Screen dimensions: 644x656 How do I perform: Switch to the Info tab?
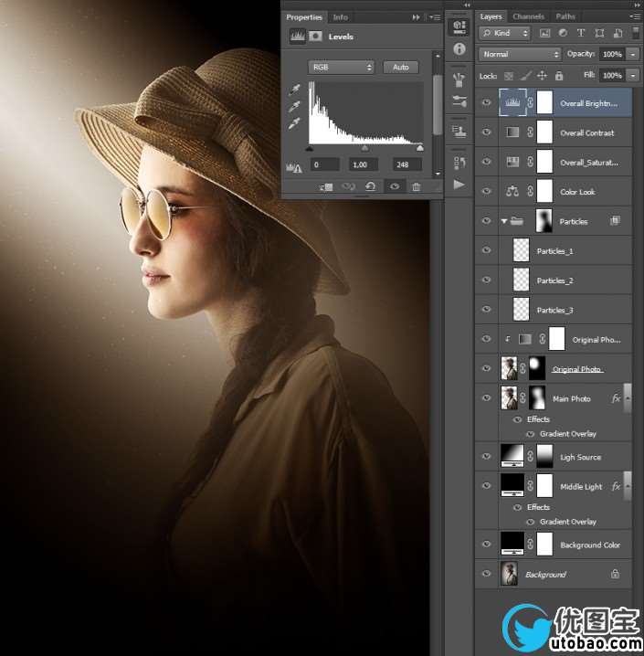pyautogui.click(x=340, y=17)
